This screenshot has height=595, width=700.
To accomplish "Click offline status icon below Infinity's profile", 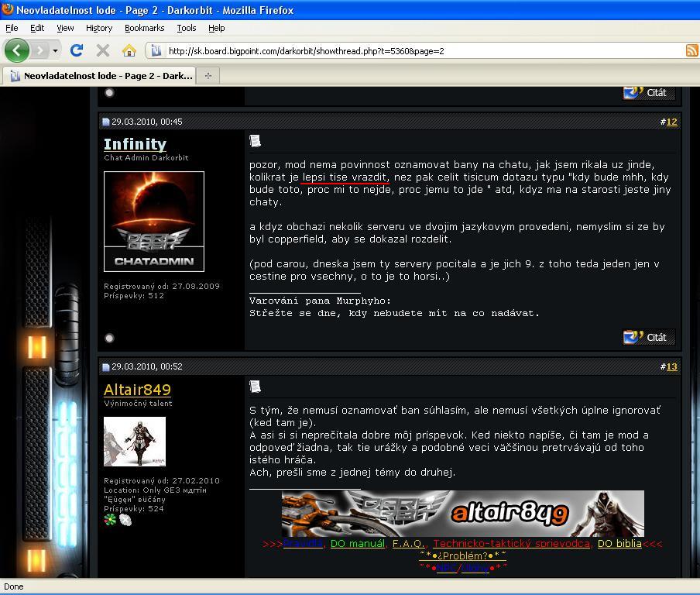I will pos(109,338).
